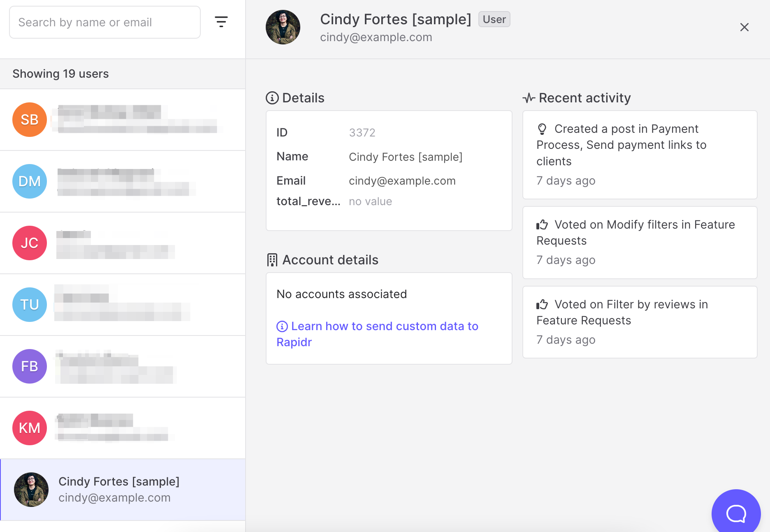Click the search by name or email field
The image size is (770, 532).
[104, 22]
